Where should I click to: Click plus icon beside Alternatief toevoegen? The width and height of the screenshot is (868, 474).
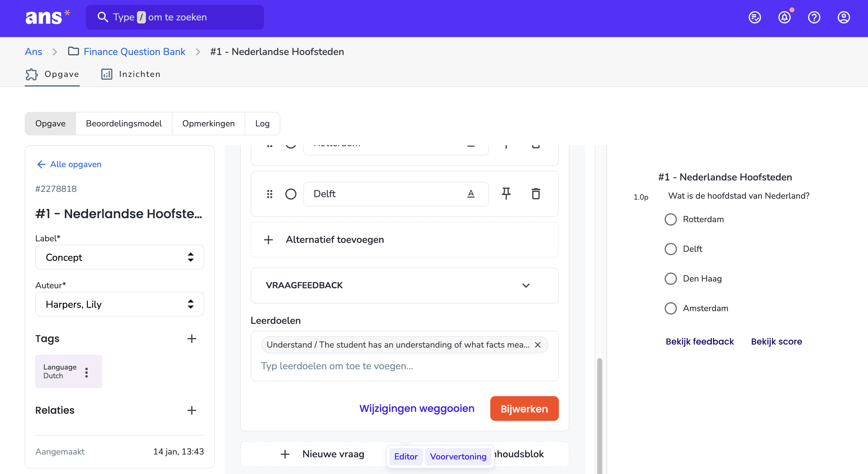pyautogui.click(x=268, y=239)
